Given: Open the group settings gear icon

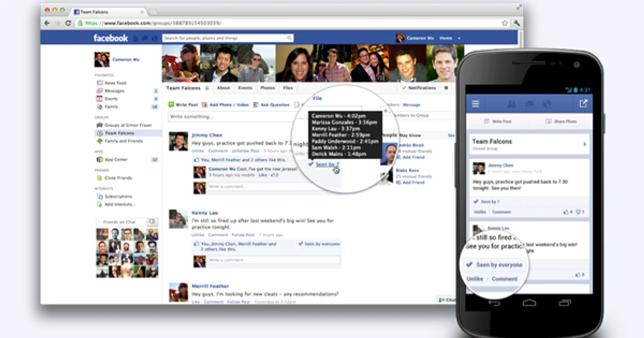Looking at the screenshot, I should (446, 88).
